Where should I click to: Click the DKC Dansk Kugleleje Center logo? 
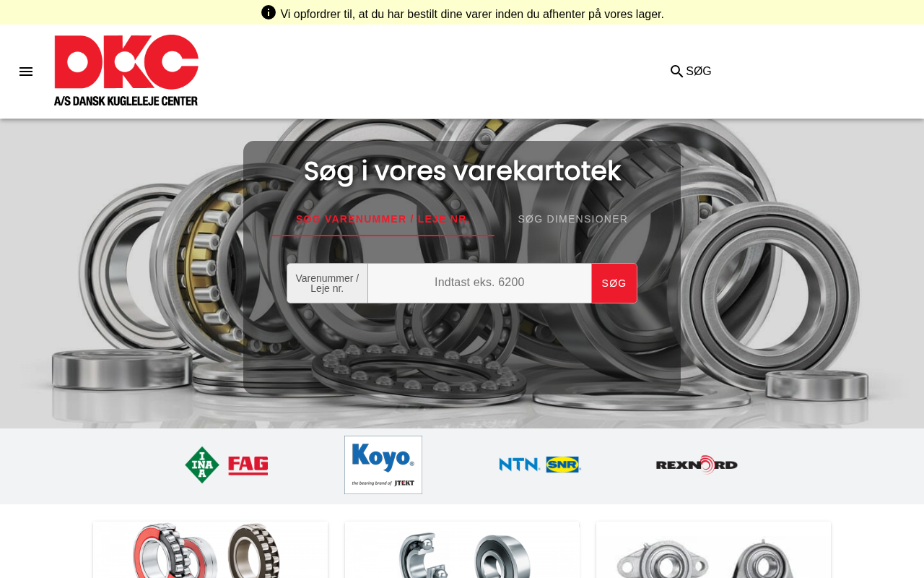[x=126, y=71]
